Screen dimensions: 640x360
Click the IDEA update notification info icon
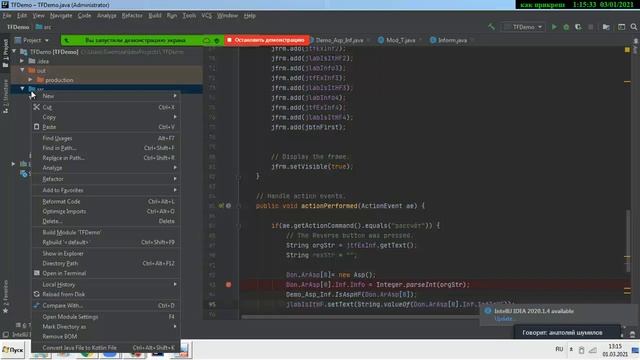(487, 311)
